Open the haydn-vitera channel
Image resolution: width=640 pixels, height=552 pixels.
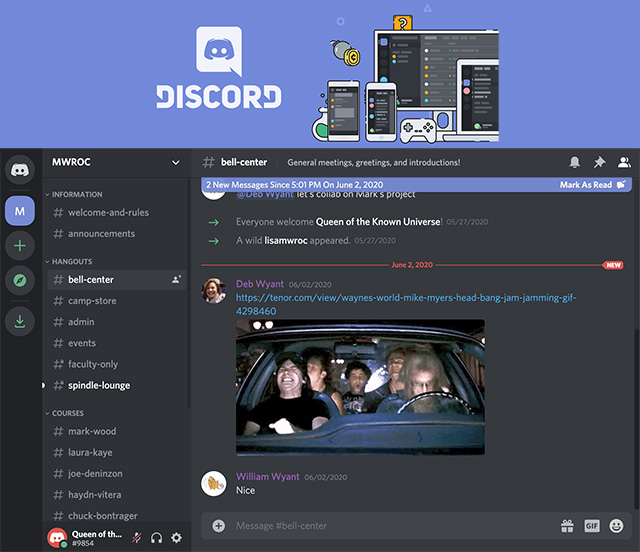coord(117,495)
